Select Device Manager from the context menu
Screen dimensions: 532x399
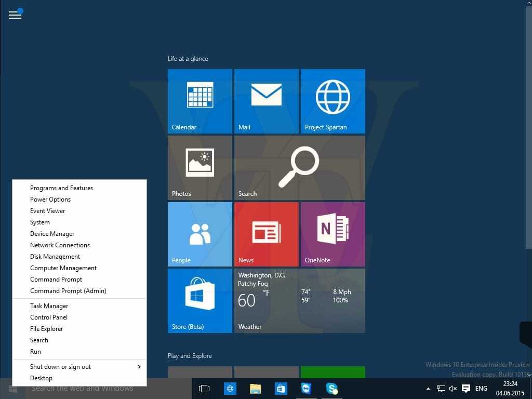[x=52, y=234]
